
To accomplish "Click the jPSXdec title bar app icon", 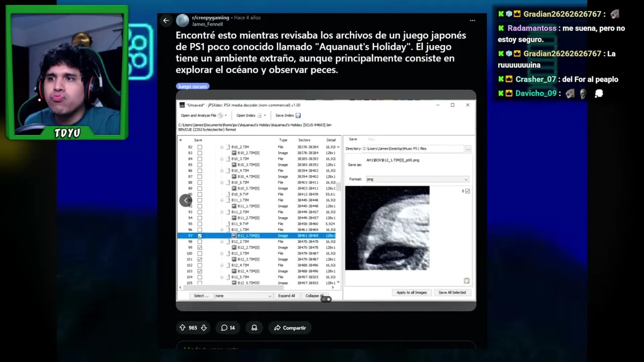I will tap(183, 105).
